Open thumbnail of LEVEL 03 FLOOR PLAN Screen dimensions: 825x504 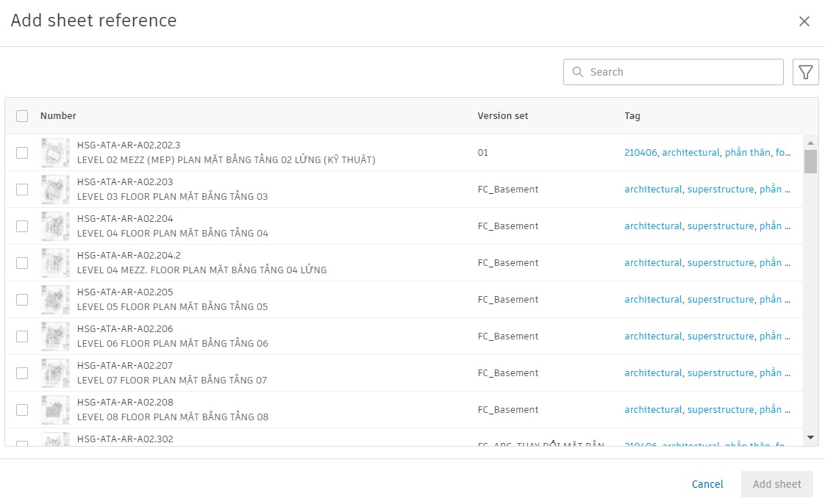point(55,190)
